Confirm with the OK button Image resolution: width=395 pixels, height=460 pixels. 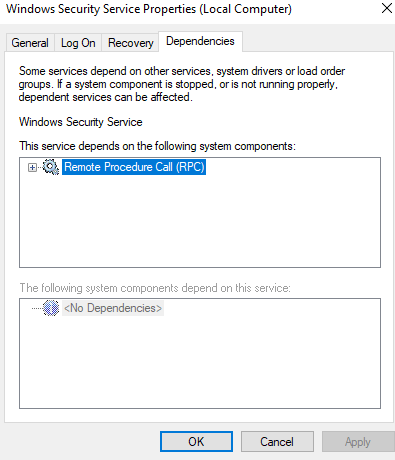[x=196, y=442]
